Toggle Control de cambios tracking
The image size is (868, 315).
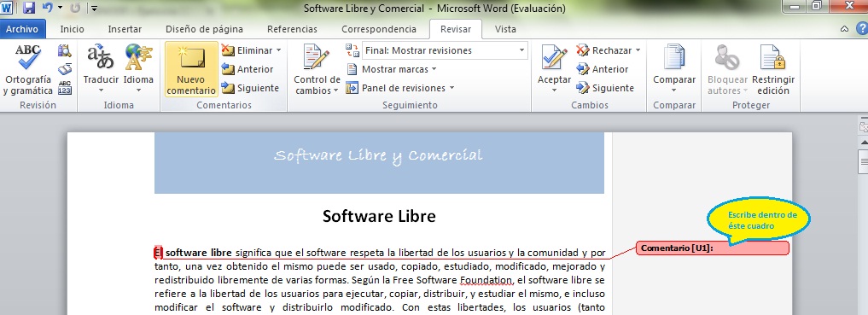click(317, 70)
